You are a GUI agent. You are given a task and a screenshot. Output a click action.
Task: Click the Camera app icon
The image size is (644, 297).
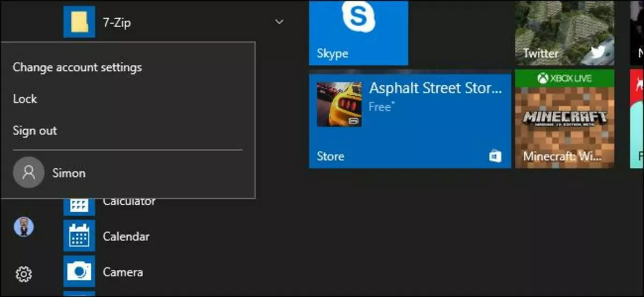(79, 272)
